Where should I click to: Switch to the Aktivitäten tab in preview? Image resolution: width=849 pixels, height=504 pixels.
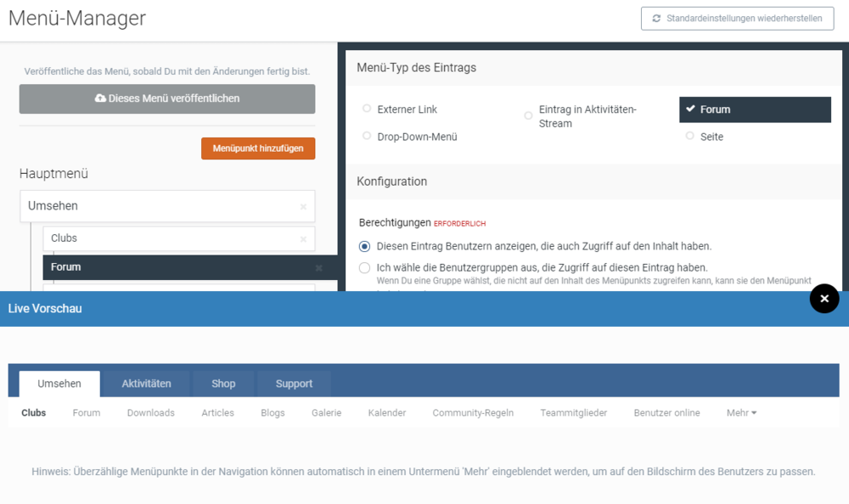[x=146, y=384]
